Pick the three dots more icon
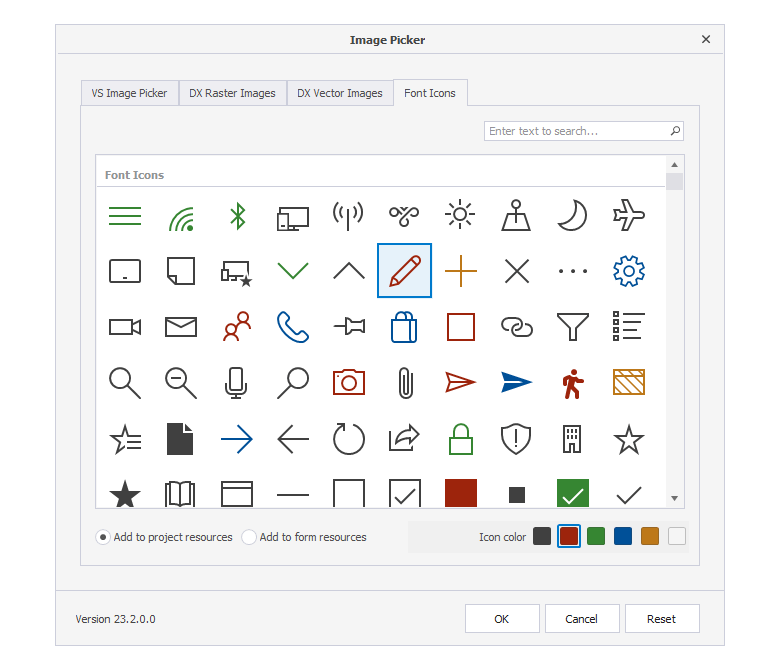780x672 pixels. 573,271
